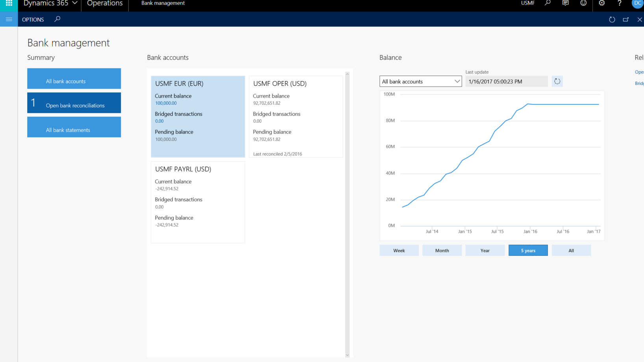Screen dimensions: 644x362
Task: Select the USMF EUR (EUR) account card
Action: click(198, 116)
